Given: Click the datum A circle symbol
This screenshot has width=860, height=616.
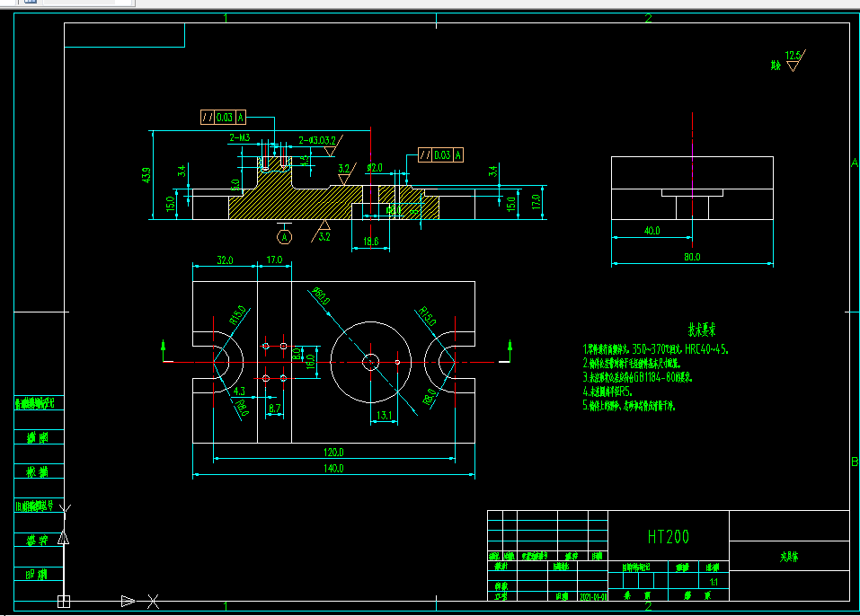Looking at the screenshot, I should (284, 237).
